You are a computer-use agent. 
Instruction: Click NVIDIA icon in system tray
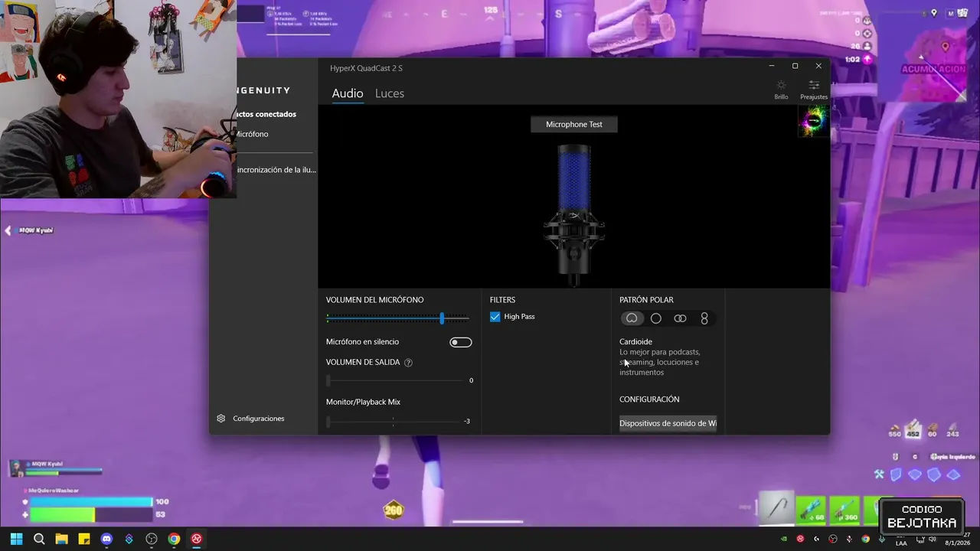[784, 539]
